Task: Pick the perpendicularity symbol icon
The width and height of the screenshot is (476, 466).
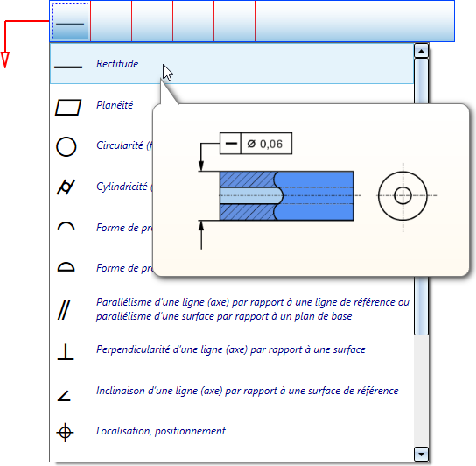Action: point(66,352)
